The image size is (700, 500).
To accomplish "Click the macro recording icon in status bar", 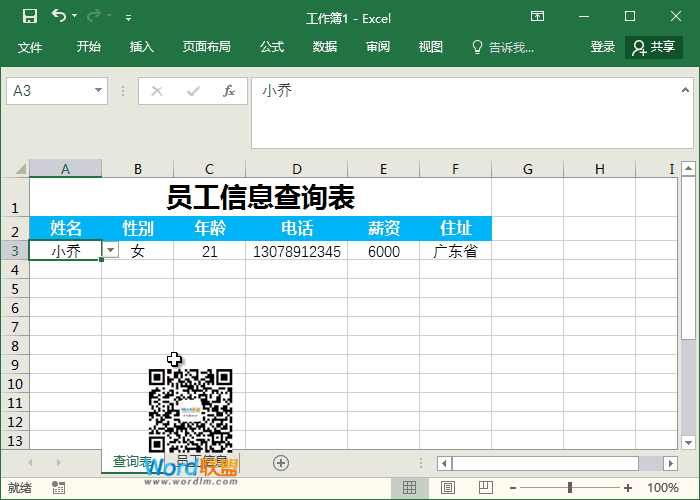I will click(x=58, y=488).
